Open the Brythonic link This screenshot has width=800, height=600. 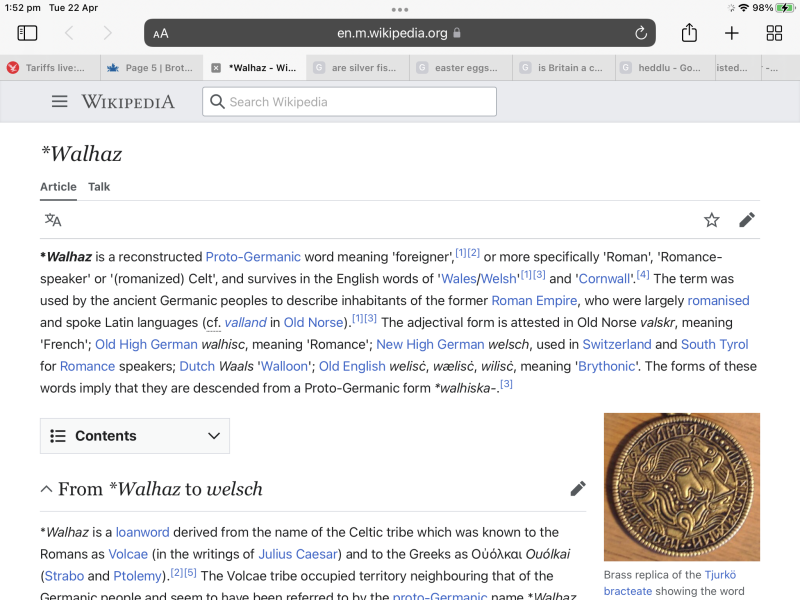607,366
